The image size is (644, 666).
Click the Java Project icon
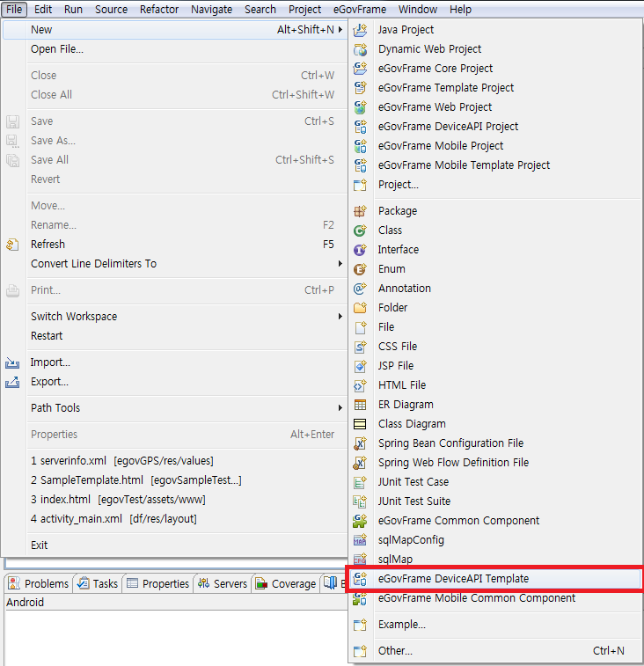(x=360, y=30)
